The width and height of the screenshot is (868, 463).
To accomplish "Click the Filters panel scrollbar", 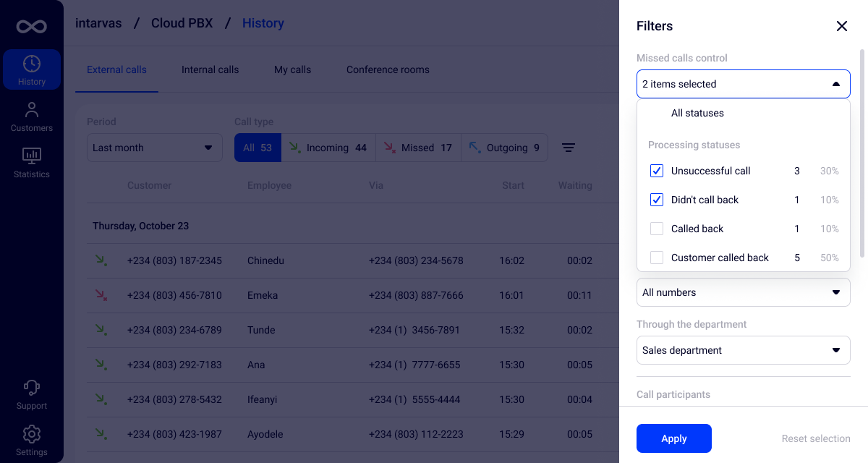I will click(x=861, y=152).
